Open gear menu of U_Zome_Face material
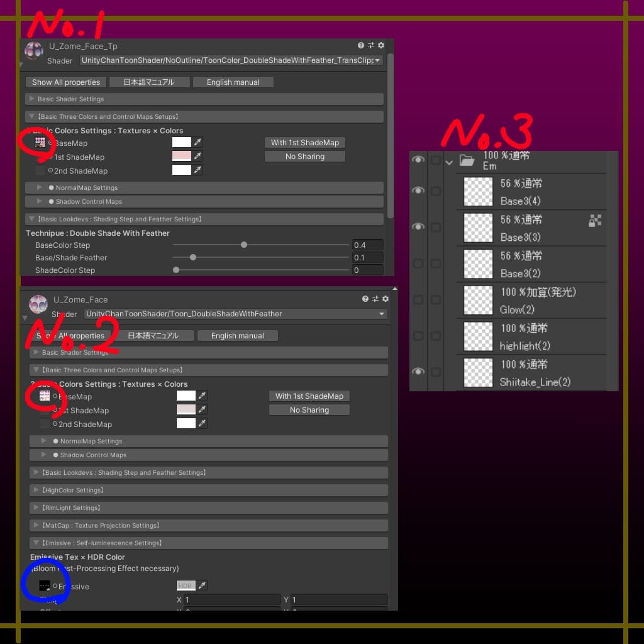 point(386,299)
